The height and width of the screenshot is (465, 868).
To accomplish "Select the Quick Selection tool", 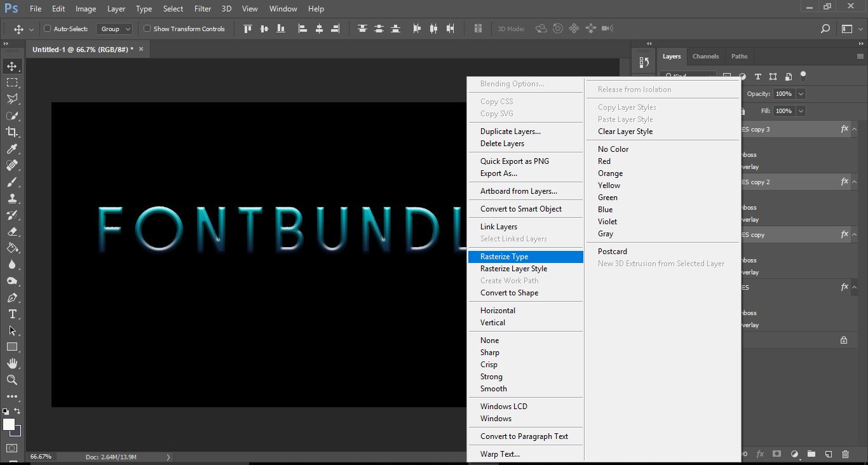I will pos(12,116).
